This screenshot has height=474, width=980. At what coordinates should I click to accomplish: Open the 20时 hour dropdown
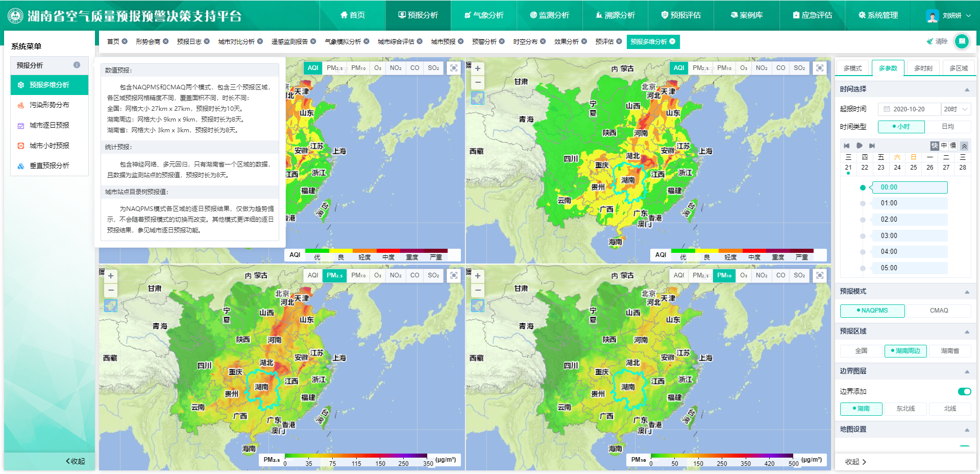(x=955, y=109)
